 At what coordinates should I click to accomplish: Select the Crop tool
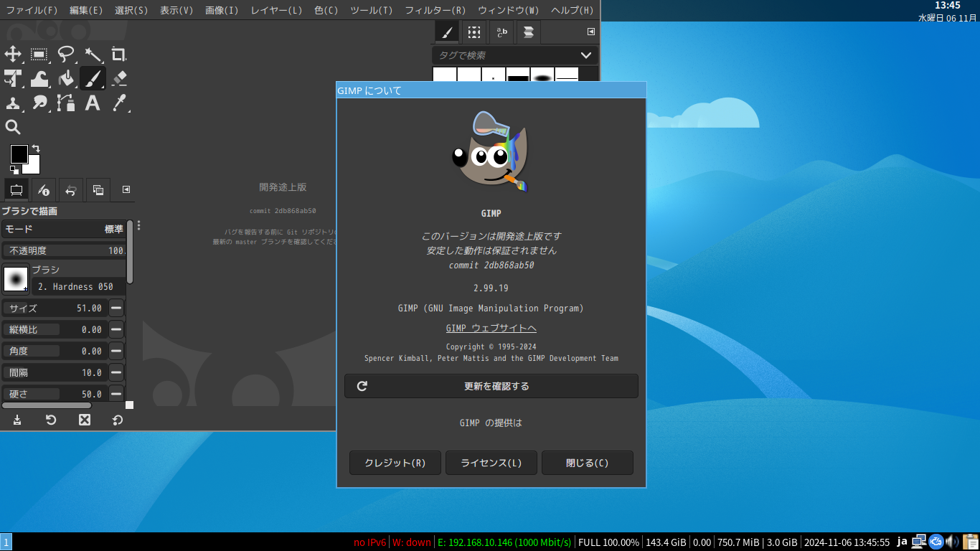click(x=119, y=54)
